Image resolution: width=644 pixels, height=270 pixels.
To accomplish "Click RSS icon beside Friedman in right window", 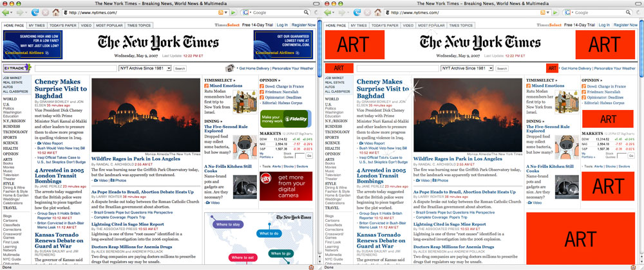I will pyautogui.click(x=583, y=92).
